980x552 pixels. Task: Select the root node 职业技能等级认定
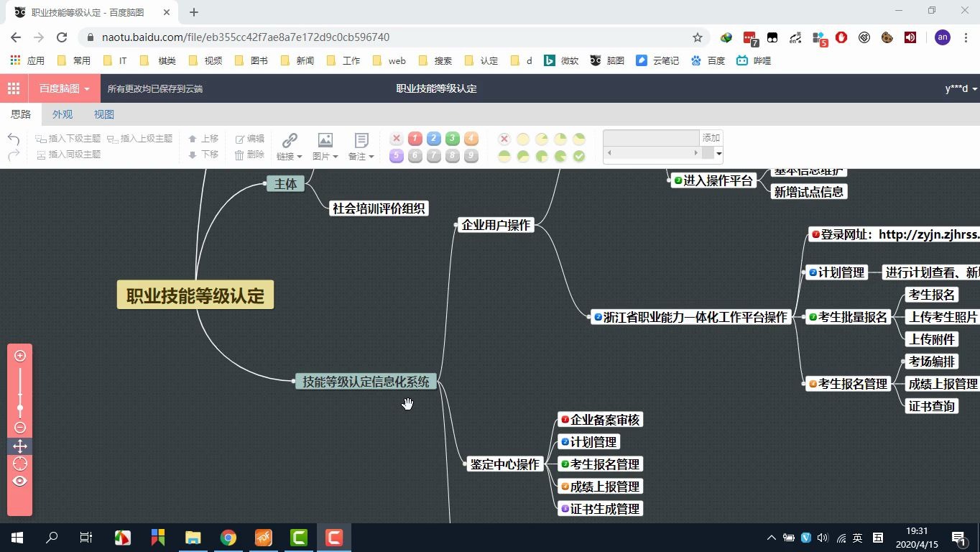195,295
